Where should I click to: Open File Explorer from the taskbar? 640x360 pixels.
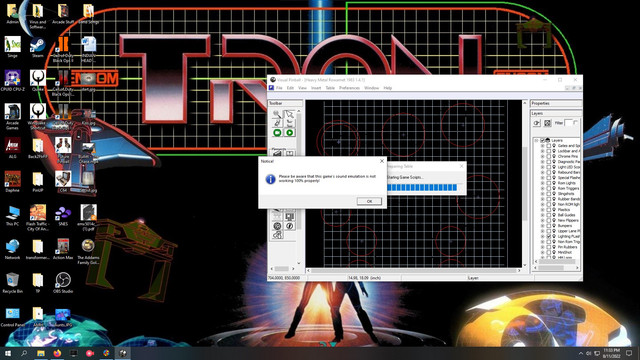tap(40, 353)
